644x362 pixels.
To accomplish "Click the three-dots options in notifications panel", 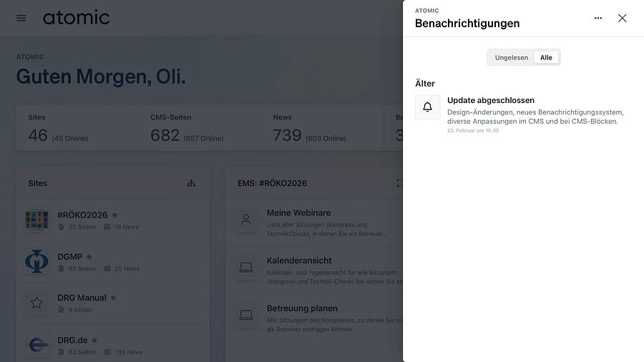I will tap(598, 18).
